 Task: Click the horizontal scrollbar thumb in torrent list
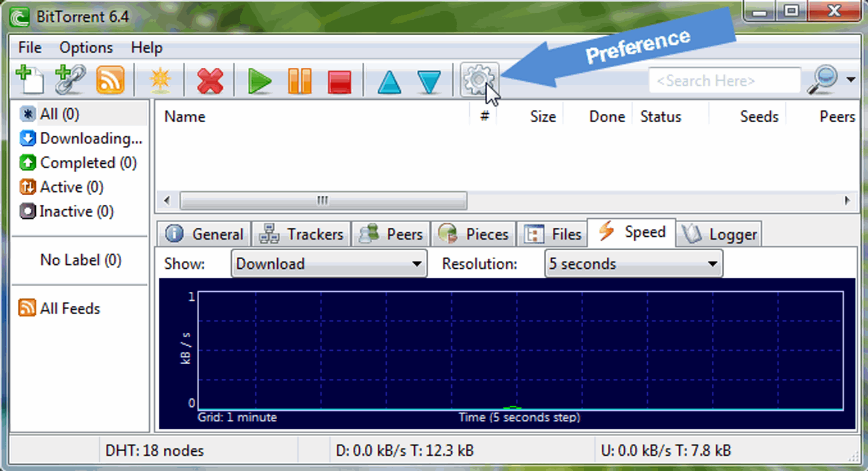point(323,201)
